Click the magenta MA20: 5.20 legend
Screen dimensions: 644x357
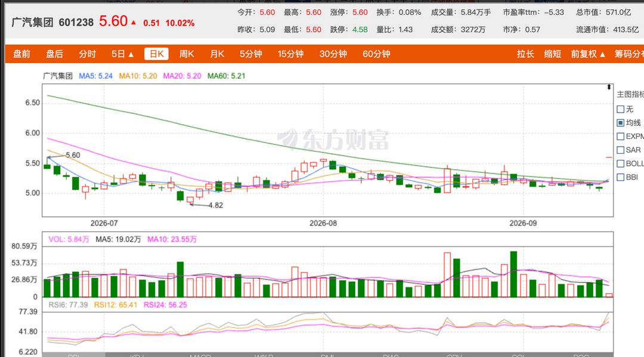(182, 76)
